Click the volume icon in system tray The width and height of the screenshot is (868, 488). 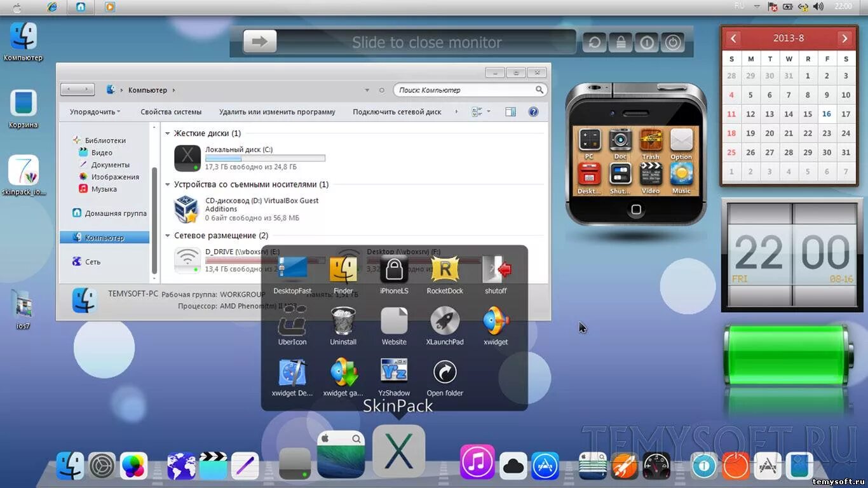[x=818, y=6]
